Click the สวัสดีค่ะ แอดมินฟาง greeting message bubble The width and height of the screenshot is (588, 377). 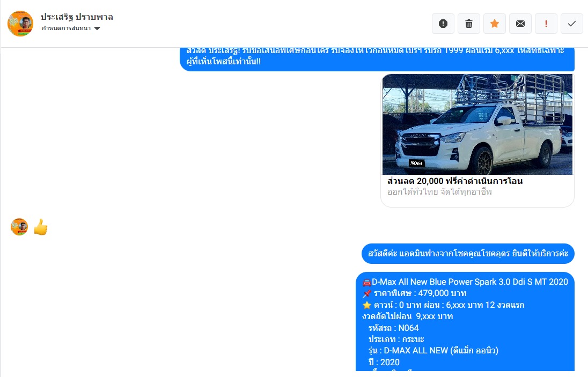(468, 254)
